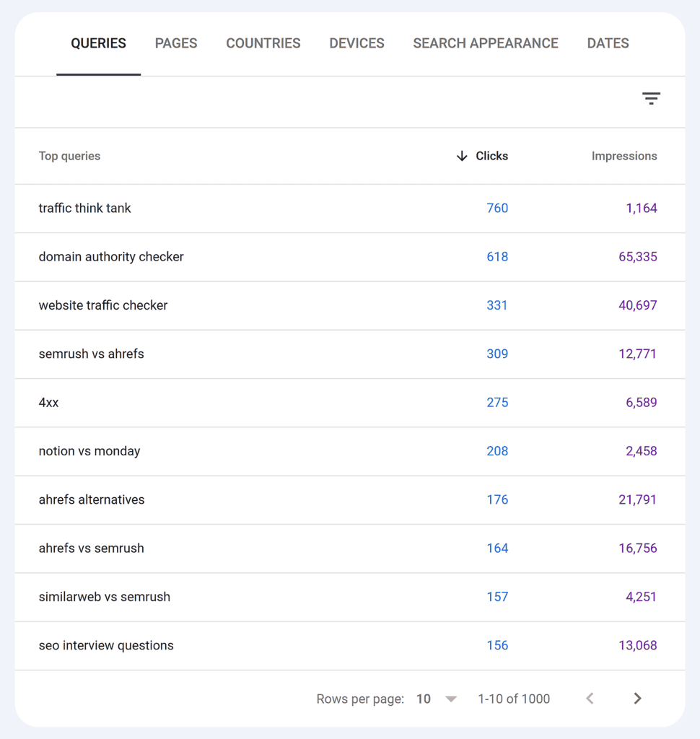The height and width of the screenshot is (739, 700).
Task: Toggle sorting on Top queries column
Action: tap(69, 156)
